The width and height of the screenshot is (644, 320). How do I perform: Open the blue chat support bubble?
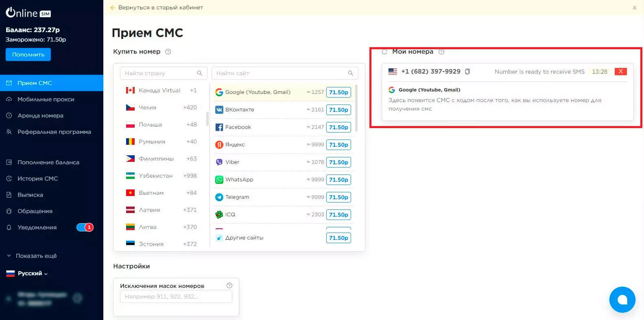(622, 300)
